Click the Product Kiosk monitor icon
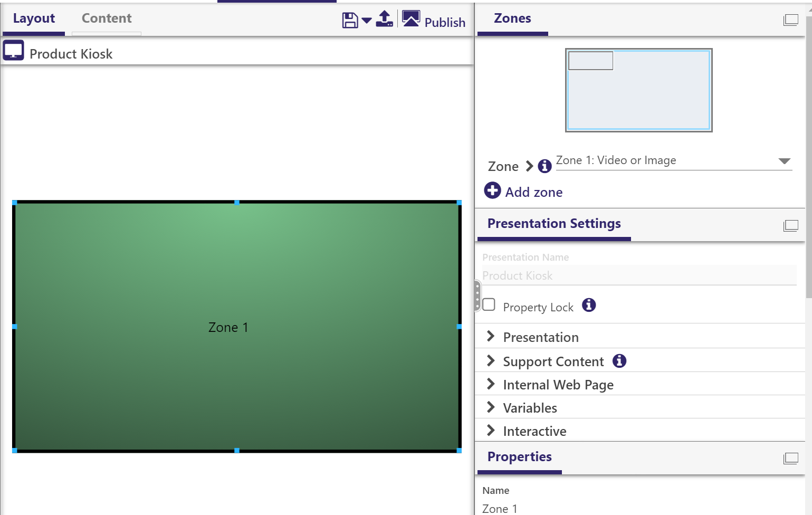 [x=14, y=51]
